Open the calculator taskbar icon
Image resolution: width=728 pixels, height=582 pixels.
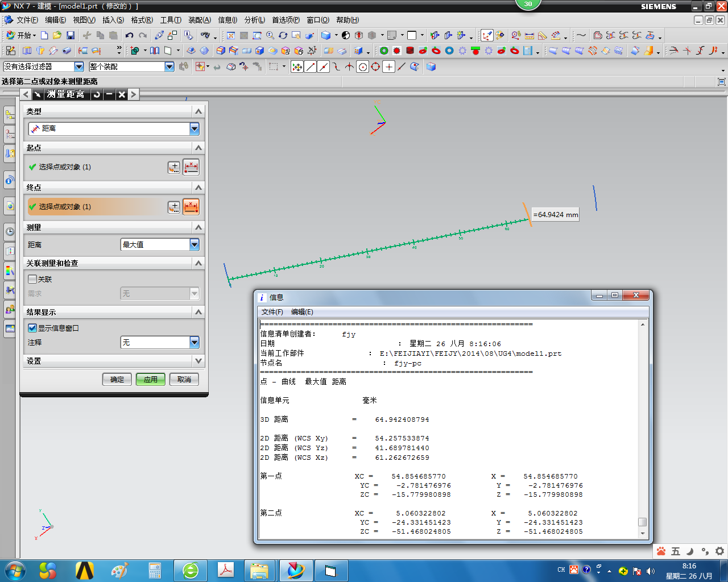click(155, 571)
